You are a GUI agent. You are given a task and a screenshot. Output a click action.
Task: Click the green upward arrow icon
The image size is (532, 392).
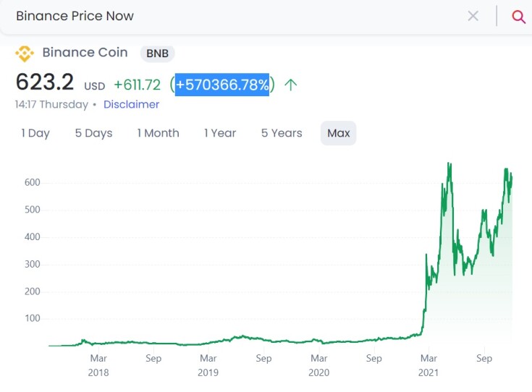(x=291, y=85)
